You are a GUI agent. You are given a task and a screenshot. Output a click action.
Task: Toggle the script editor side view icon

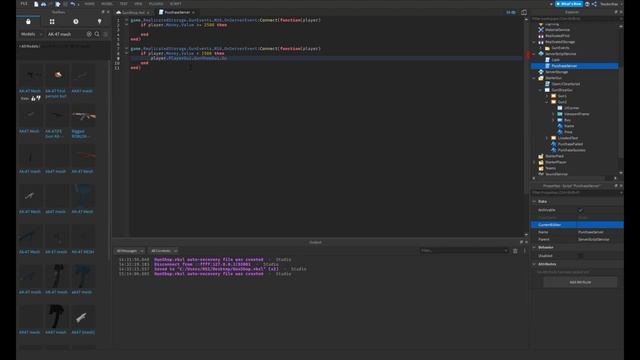coord(524,12)
